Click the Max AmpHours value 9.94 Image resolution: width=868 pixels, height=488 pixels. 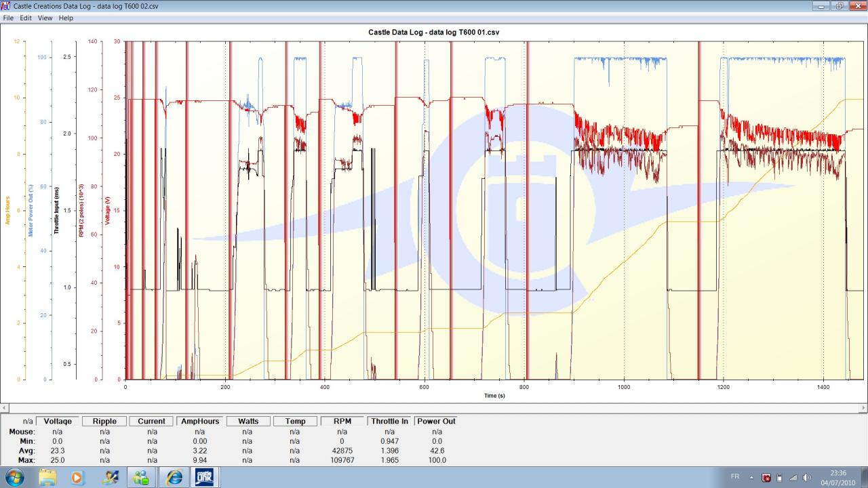[x=199, y=460]
